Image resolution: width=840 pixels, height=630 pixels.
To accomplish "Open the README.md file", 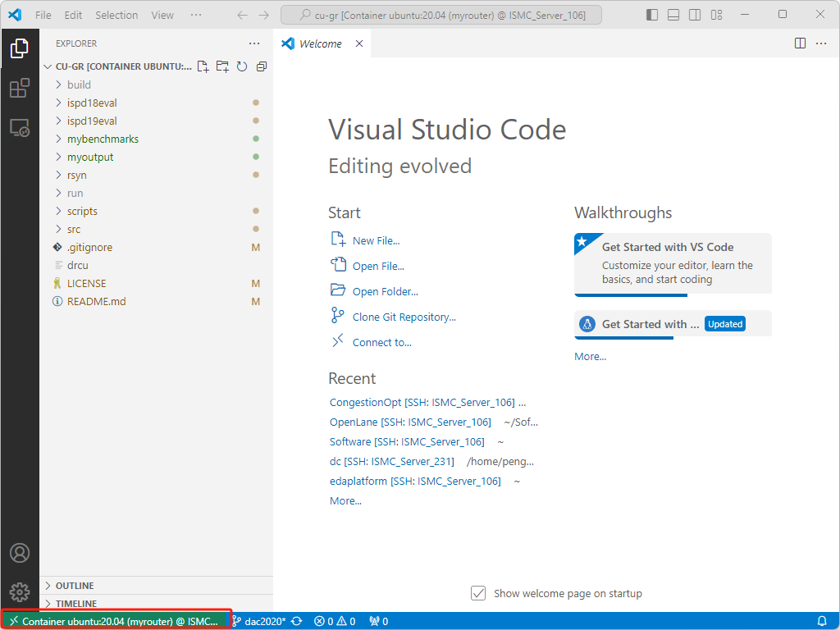I will point(157,302).
